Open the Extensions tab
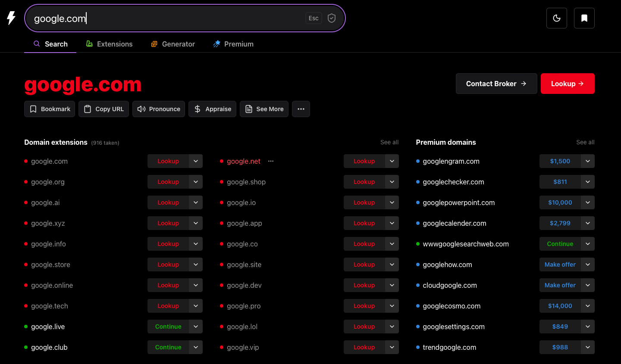Image resolution: width=621 pixels, height=364 pixels. pos(109,44)
